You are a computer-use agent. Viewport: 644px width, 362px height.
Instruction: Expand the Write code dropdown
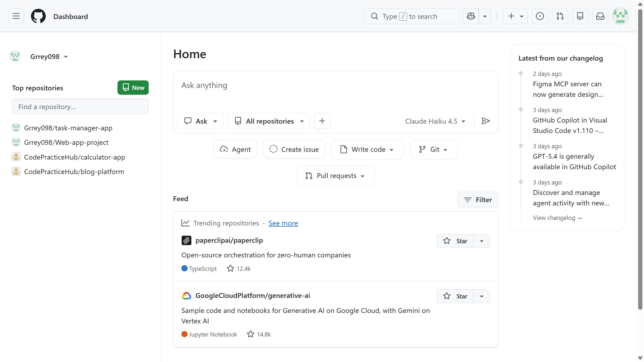(367, 149)
